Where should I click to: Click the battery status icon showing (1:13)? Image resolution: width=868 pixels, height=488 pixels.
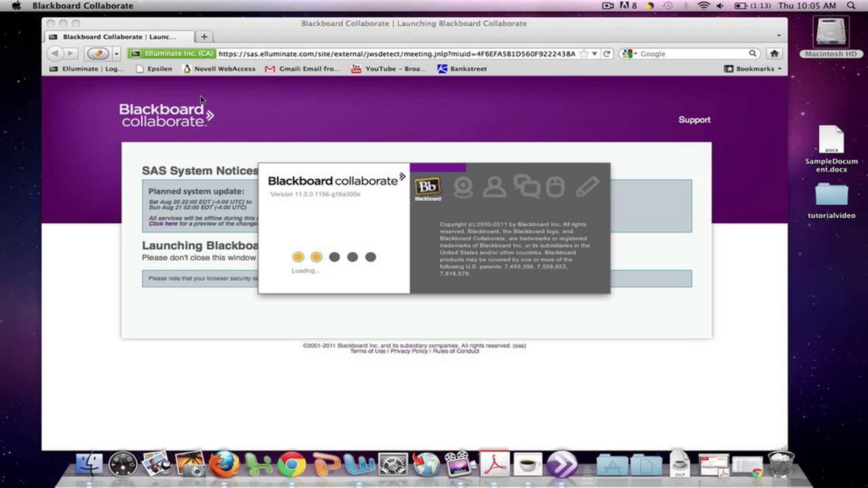[752, 6]
